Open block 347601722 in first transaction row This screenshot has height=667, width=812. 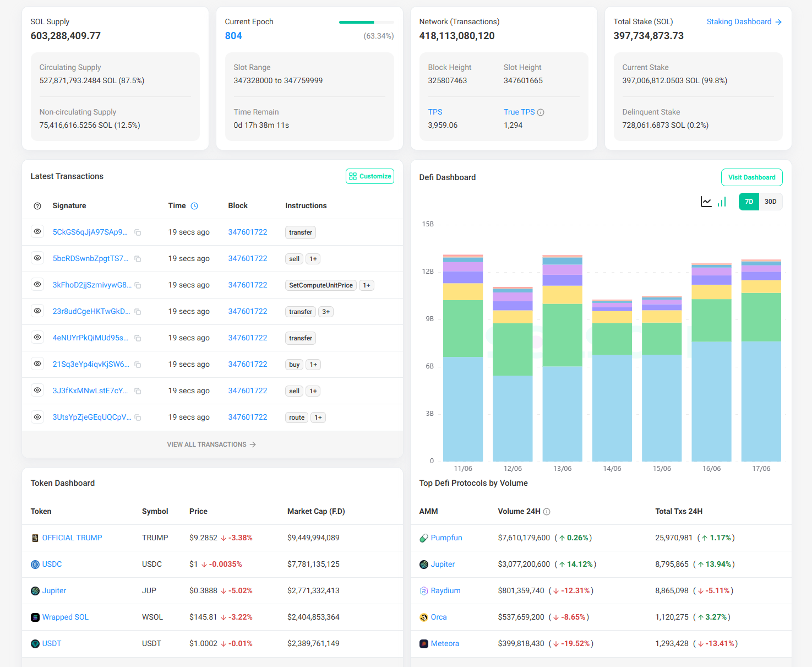(x=248, y=232)
